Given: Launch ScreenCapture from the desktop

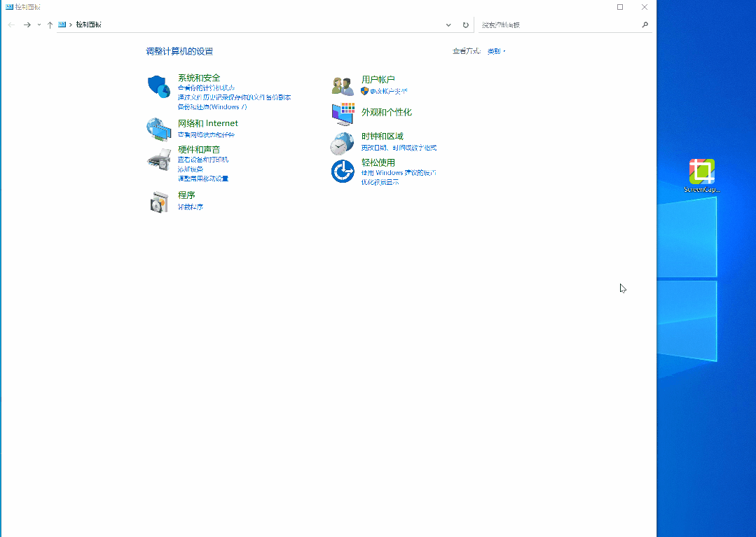Looking at the screenshot, I should (701, 170).
